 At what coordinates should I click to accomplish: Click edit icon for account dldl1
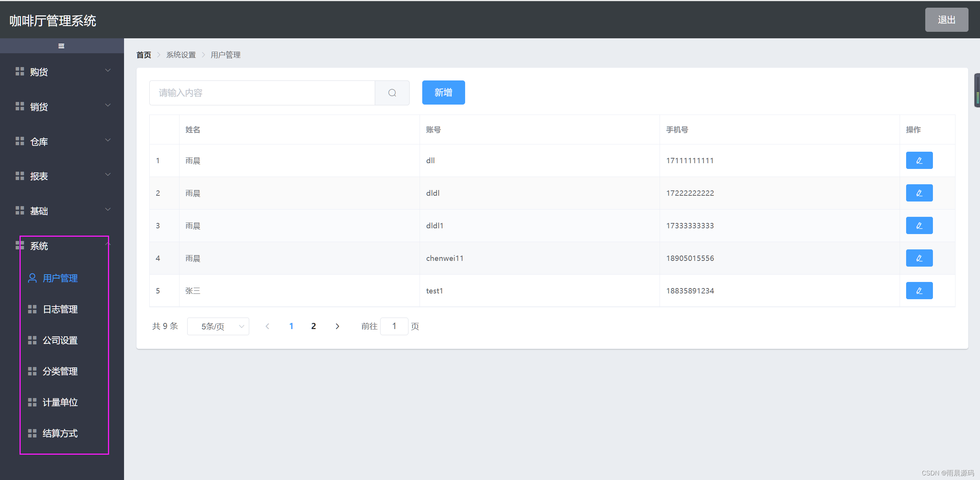click(919, 226)
